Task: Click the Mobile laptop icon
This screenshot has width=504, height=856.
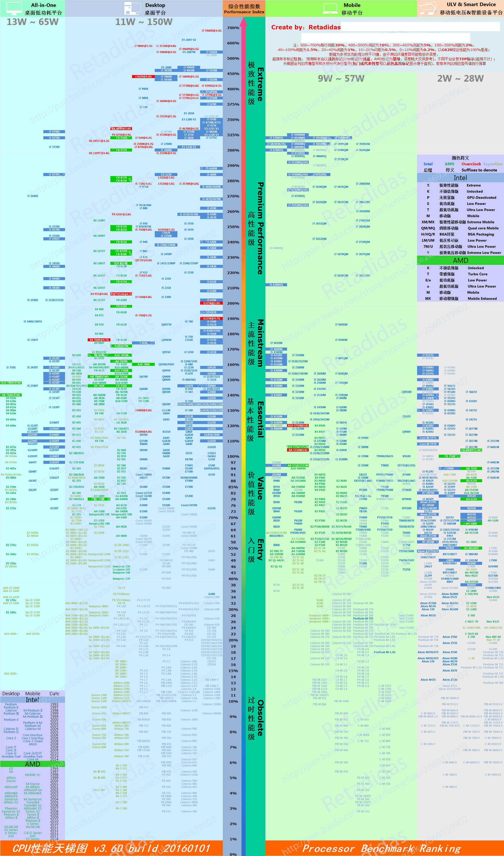Action: pyautogui.click(x=330, y=8)
